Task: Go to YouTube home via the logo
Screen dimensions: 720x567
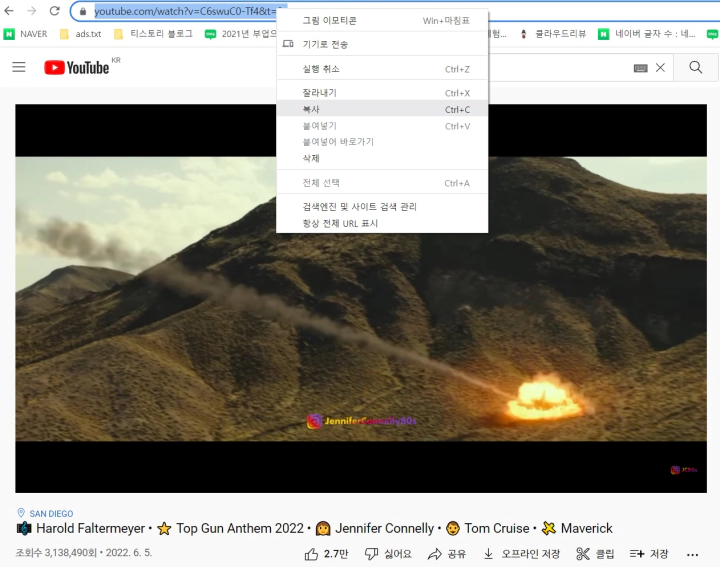Action: (77, 67)
